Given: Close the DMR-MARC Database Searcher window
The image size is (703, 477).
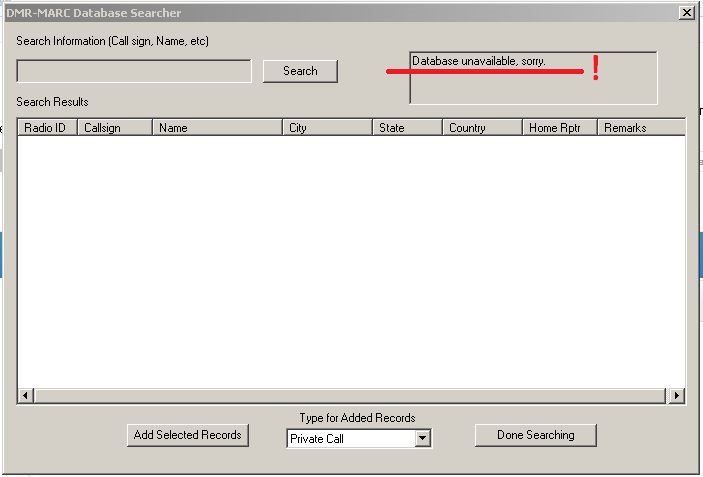Looking at the screenshot, I should tap(686, 13).
